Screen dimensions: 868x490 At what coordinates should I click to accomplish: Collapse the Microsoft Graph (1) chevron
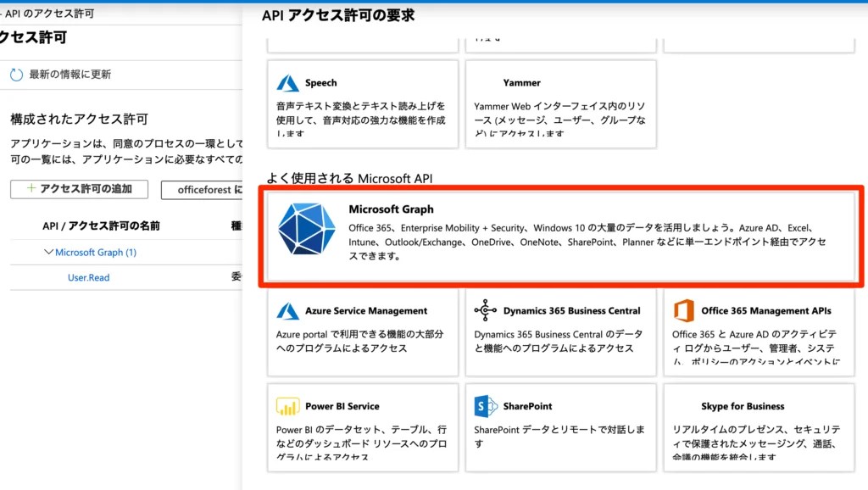pyautogui.click(x=48, y=252)
